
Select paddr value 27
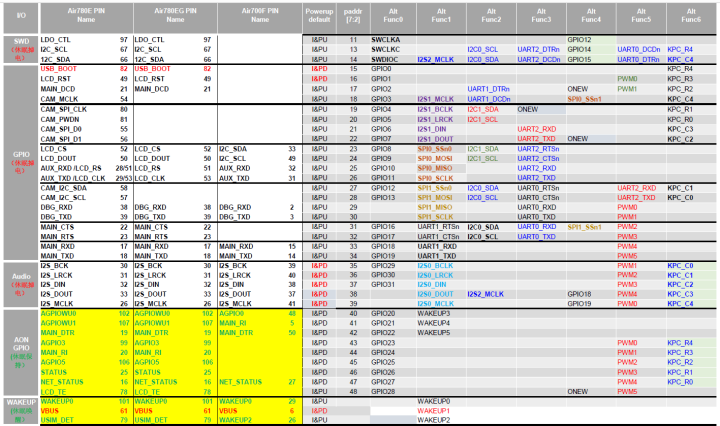[x=353, y=188]
